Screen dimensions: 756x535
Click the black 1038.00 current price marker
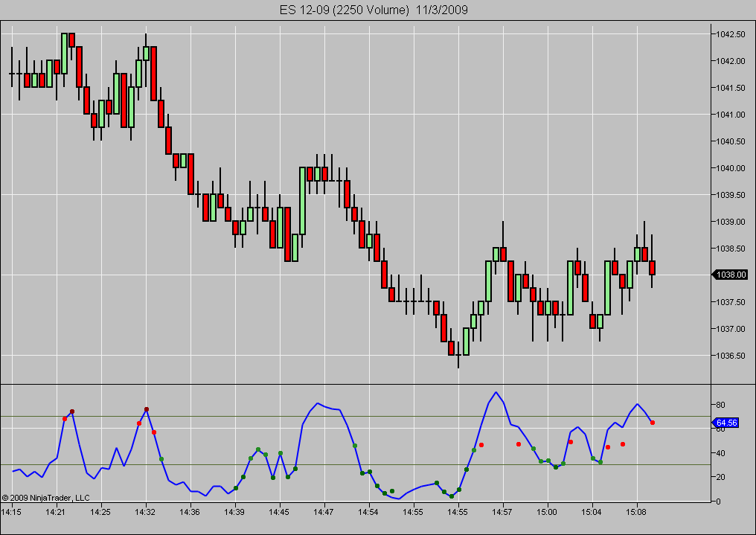coord(731,275)
